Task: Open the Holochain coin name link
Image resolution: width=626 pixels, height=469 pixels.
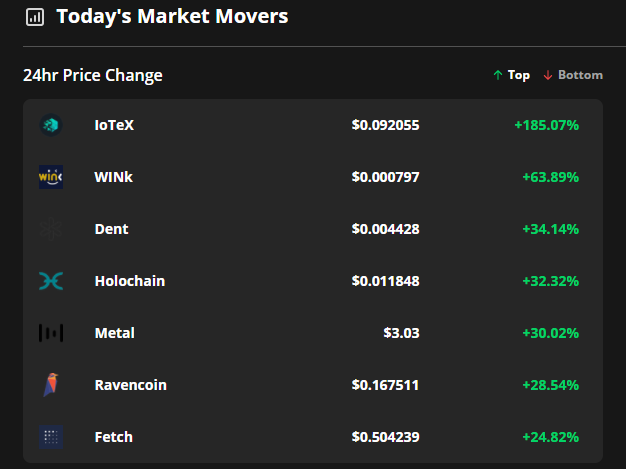Action: pos(130,281)
